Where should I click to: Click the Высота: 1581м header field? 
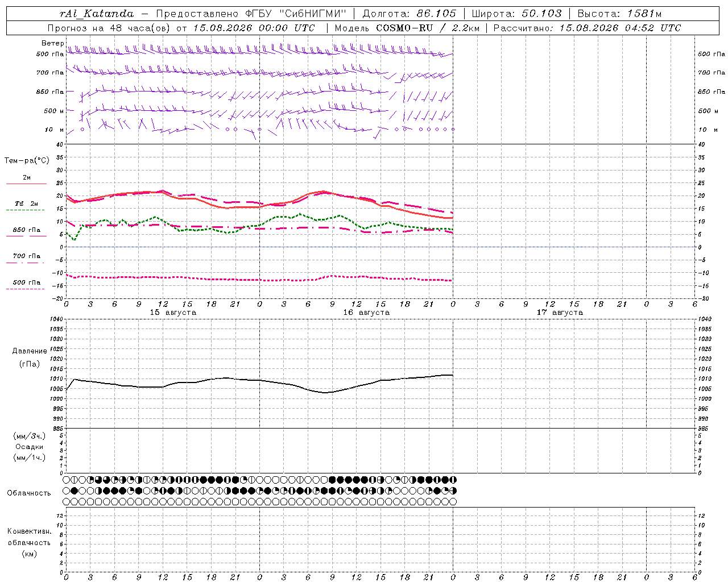coord(619,14)
